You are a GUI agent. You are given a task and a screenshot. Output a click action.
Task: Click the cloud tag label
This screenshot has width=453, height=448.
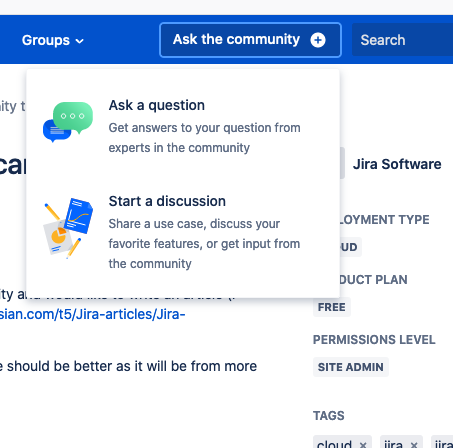coord(334,444)
